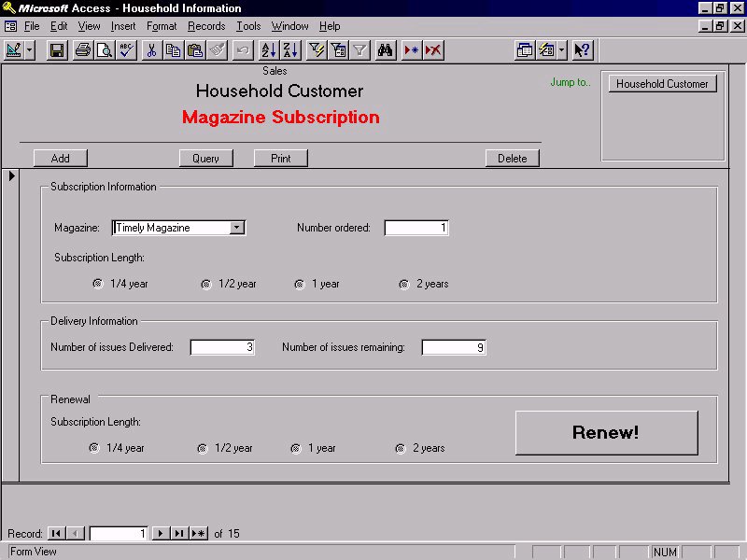Click the Query button
This screenshot has width=747, height=560.
(x=205, y=158)
